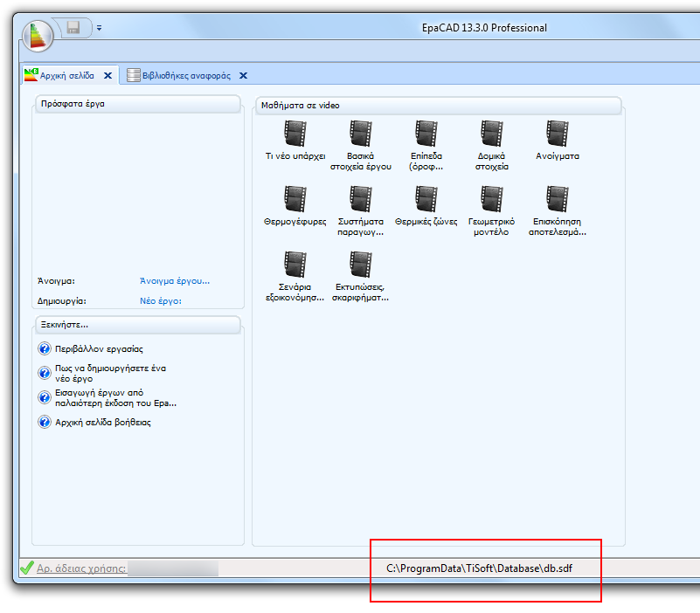This screenshot has height=613, width=700.
Task: Click the database path "db.sdf" in the status bar
Action: pyautogui.click(x=481, y=567)
